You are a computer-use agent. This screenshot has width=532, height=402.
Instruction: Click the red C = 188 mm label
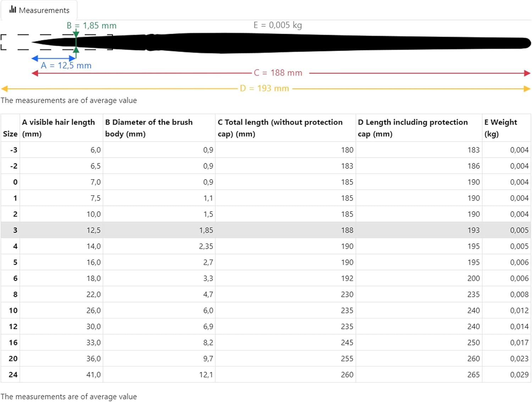278,73
